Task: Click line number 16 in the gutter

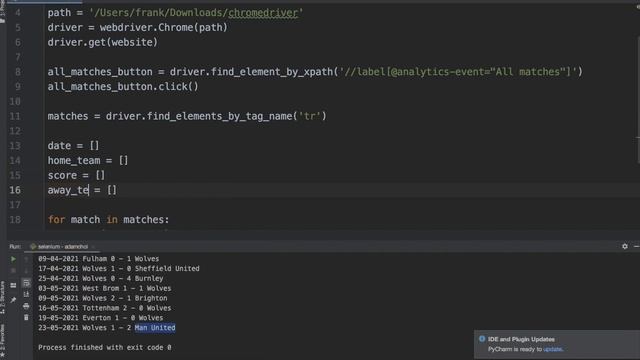Action: (x=15, y=190)
